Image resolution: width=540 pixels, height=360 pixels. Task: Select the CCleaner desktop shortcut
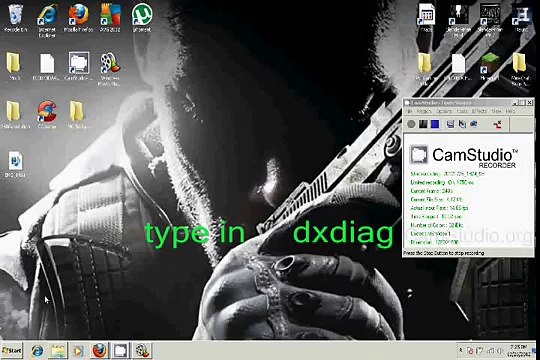47,114
